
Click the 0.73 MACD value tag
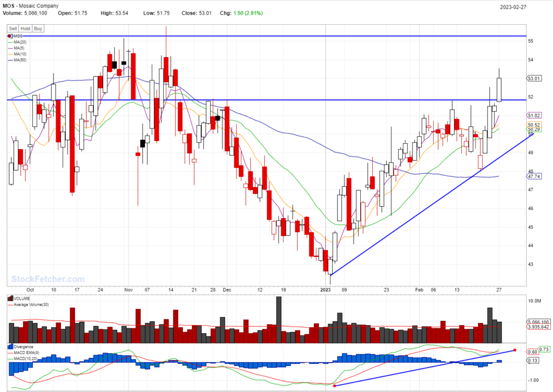pos(544,349)
